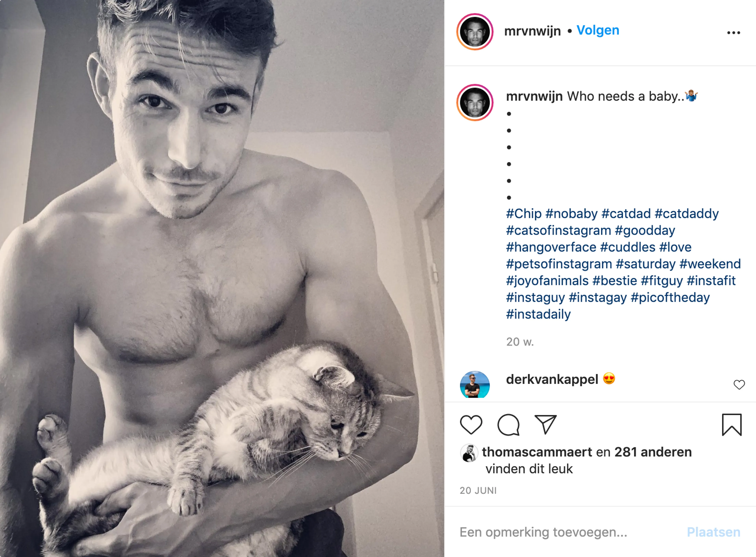This screenshot has width=756, height=557.
Task: Open the #catsofinstagram hashtag
Action: click(558, 231)
